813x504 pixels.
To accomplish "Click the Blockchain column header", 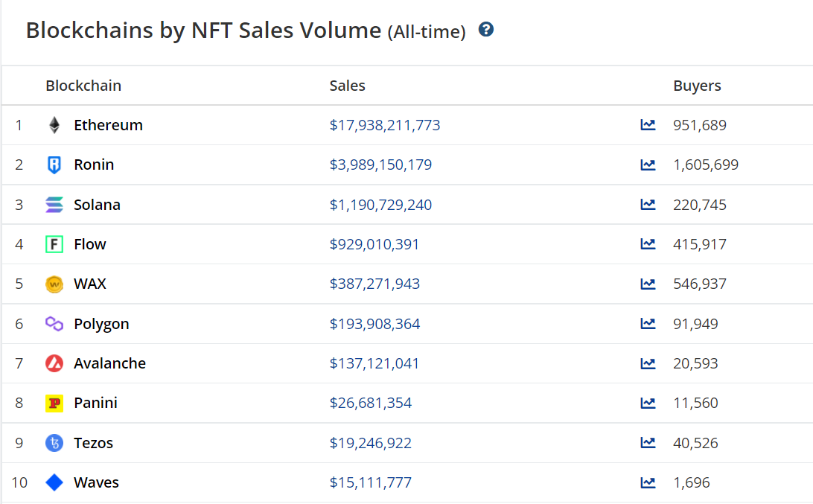I will pos(83,86).
